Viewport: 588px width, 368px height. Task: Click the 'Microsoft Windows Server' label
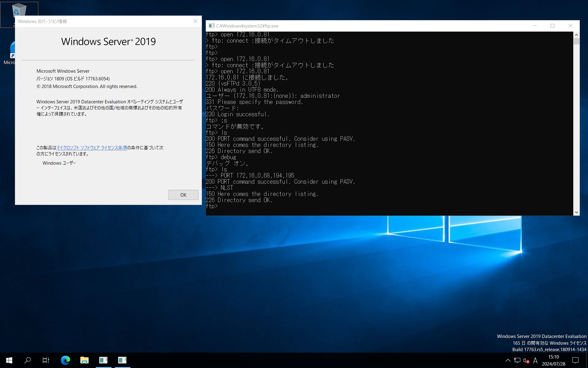coord(63,71)
